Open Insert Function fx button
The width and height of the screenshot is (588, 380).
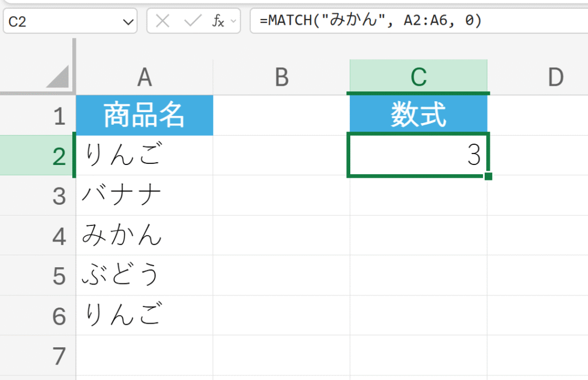[x=218, y=22]
